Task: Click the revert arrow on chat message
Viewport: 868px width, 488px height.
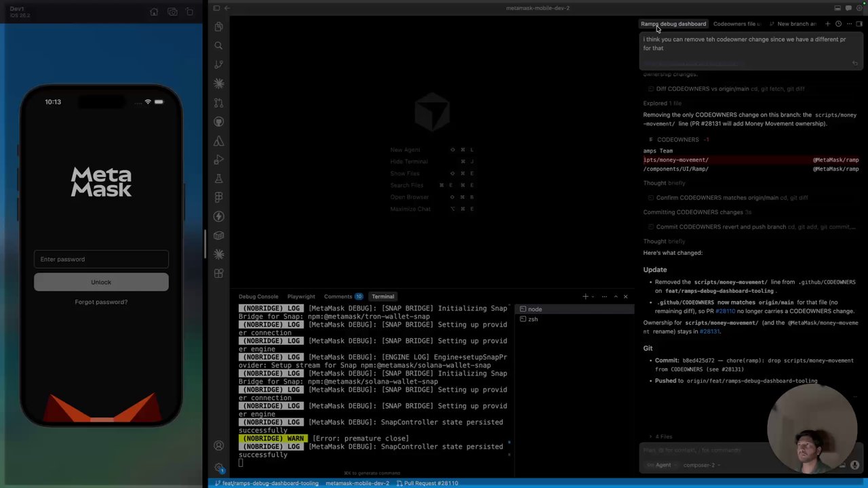Action: 854,63
